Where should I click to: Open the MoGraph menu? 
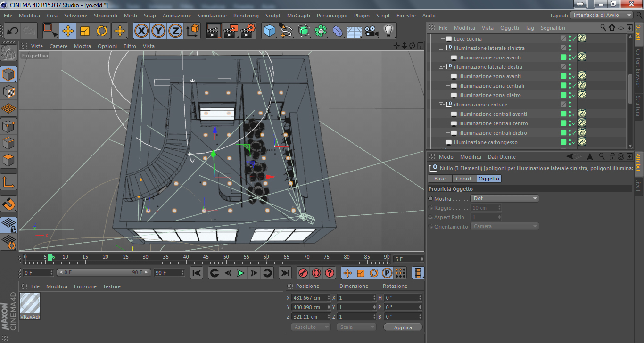pyautogui.click(x=298, y=16)
